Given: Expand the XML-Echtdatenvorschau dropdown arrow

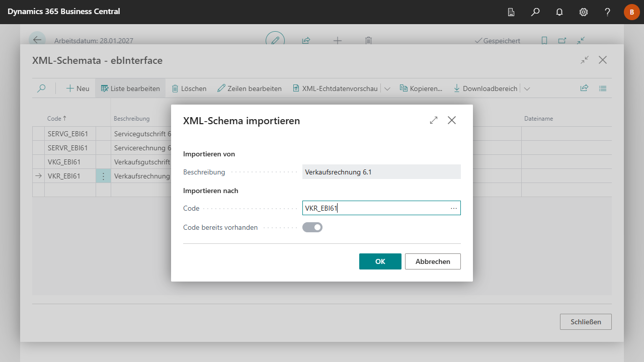Looking at the screenshot, I should [x=387, y=88].
